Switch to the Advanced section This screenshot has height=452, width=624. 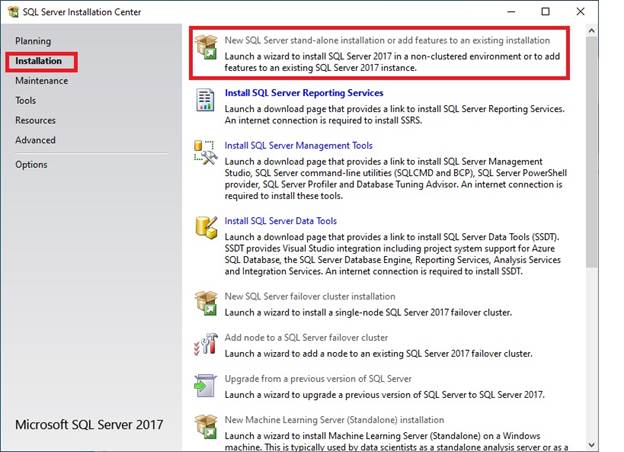click(x=35, y=140)
